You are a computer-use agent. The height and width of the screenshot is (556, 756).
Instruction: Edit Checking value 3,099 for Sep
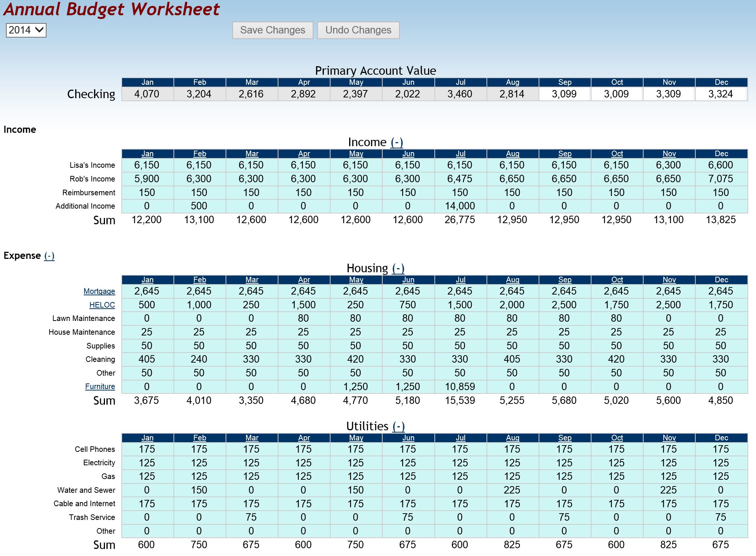pyautogui.click(x=565, y=94)
